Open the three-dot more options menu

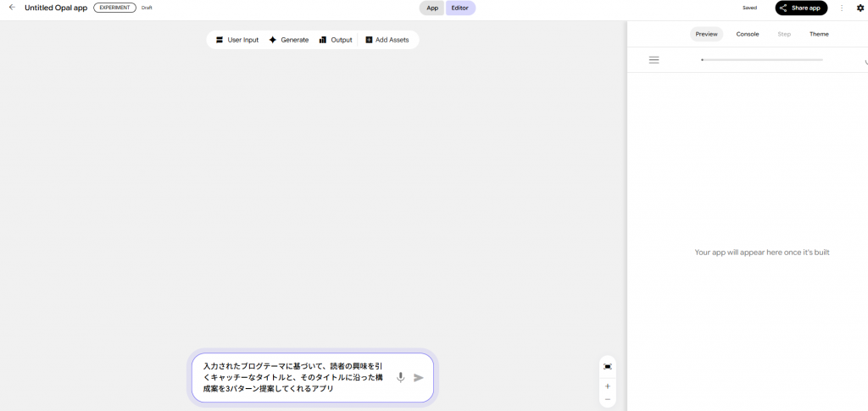tap(842, 8)
